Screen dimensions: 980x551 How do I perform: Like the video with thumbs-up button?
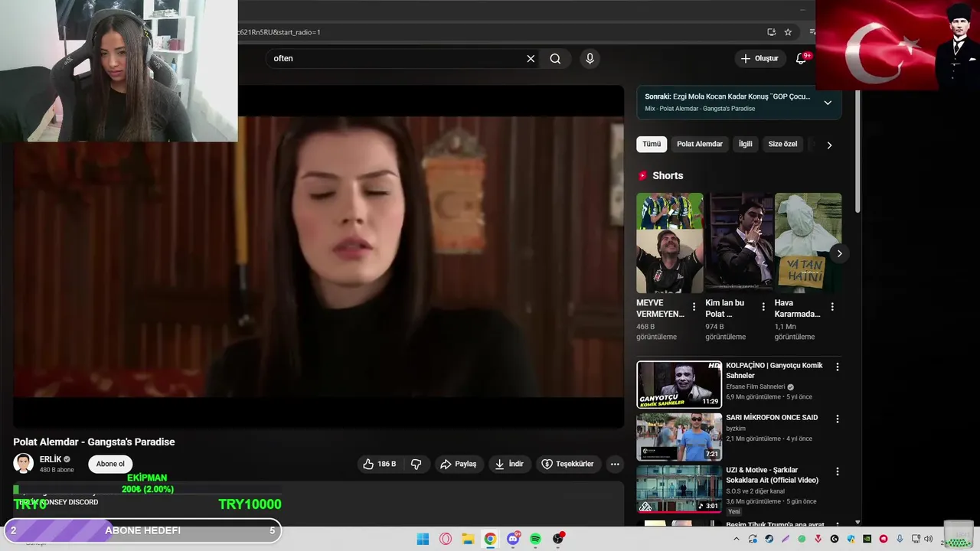pyautogui.click(x=379, y=464)
